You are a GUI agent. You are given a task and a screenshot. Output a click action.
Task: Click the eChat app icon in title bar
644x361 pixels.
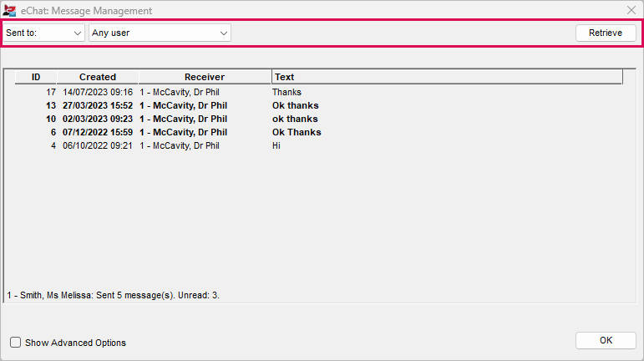click(x=9, y=10)
